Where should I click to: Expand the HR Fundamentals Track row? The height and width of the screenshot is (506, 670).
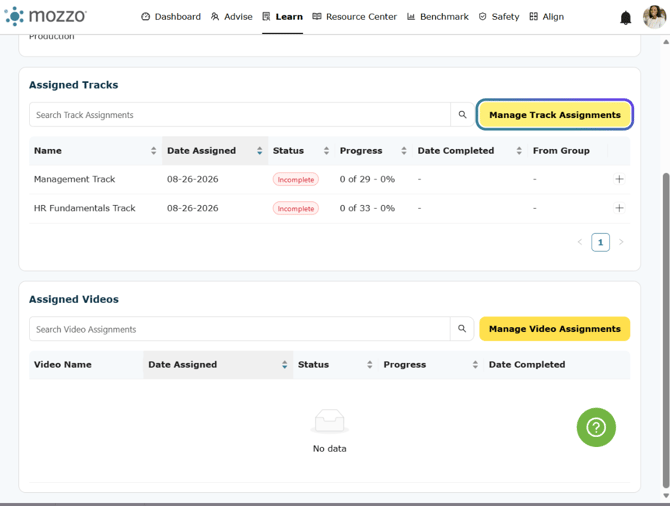(619, 208)
